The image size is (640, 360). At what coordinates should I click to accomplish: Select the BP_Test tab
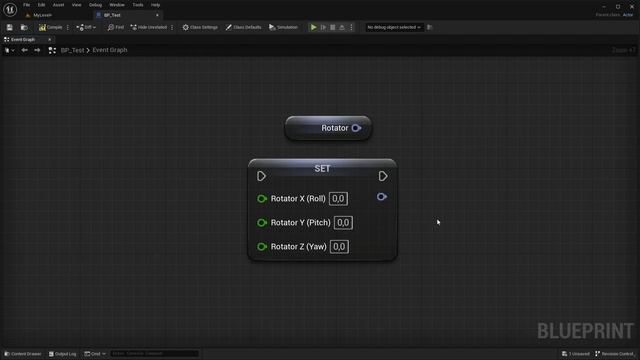pos(112,15)
